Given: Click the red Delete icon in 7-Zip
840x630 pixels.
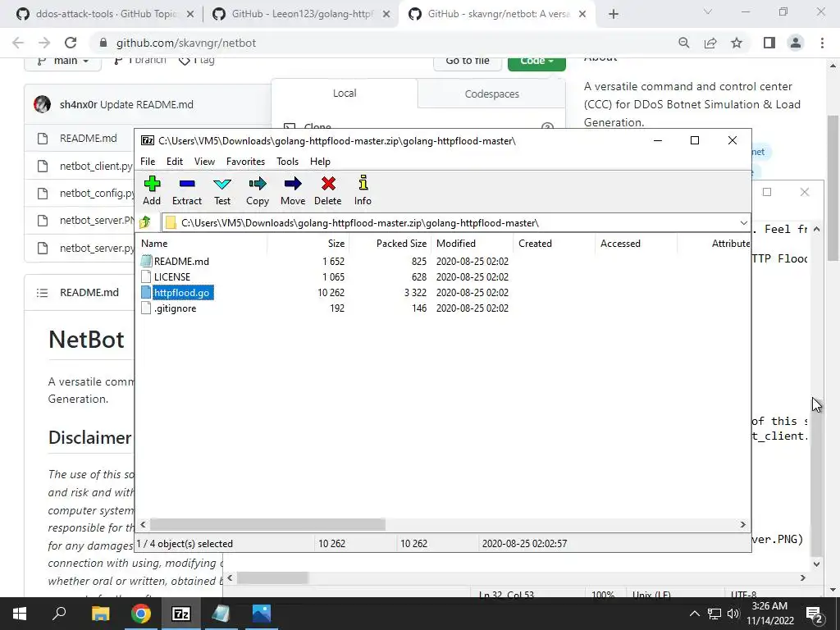Looking at the screenshot, I should [x=328, y=190].
